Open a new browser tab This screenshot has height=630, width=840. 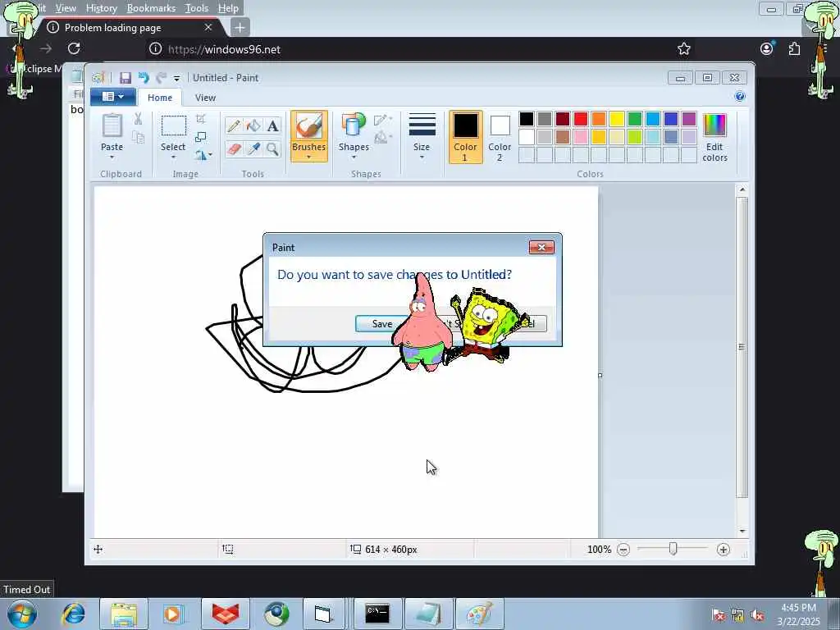240,27
